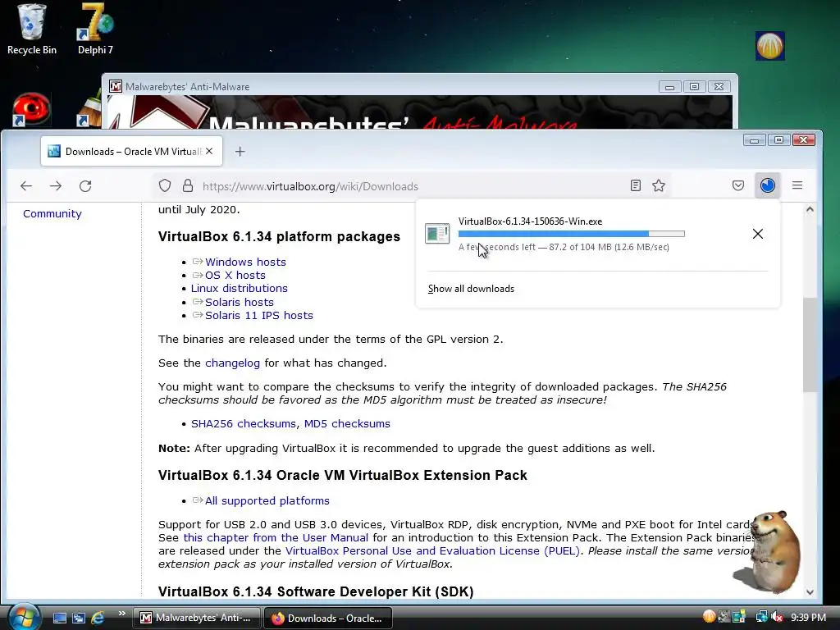
Task: Click the orange shell tray icon
Action: [x=709, y=617]
